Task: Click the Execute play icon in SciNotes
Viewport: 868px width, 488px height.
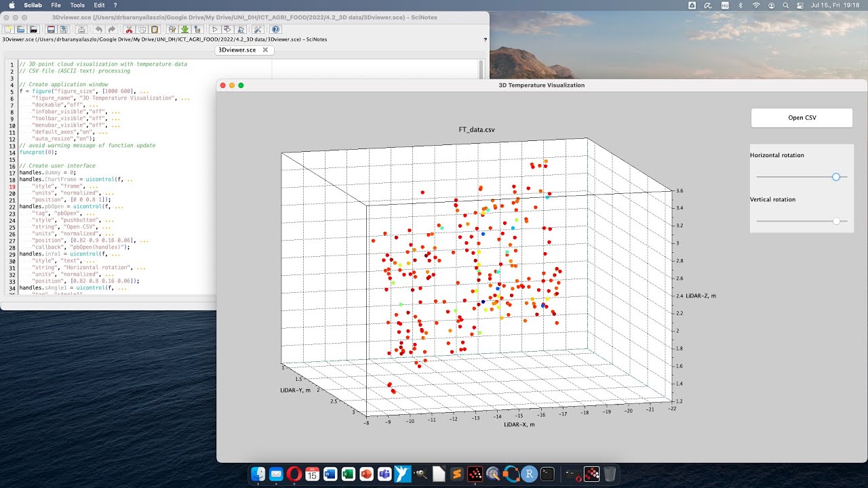Action: pos(215,29)
